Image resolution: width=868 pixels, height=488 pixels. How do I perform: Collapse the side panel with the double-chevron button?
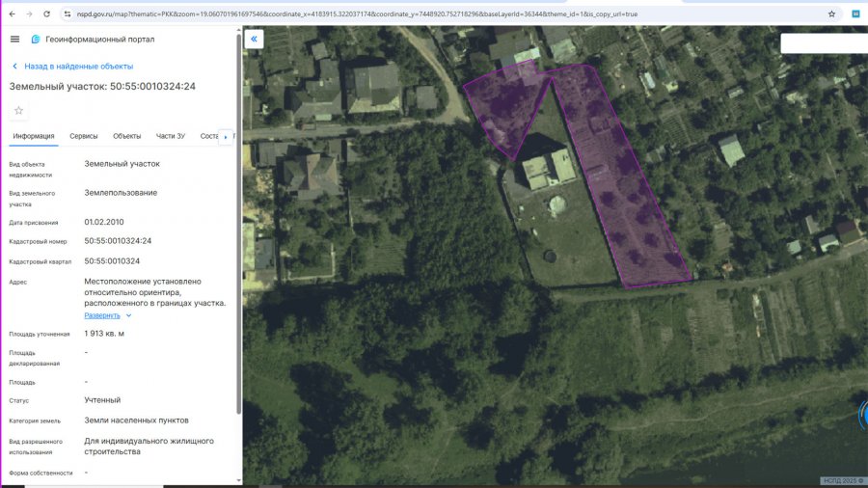pos(254,39)
